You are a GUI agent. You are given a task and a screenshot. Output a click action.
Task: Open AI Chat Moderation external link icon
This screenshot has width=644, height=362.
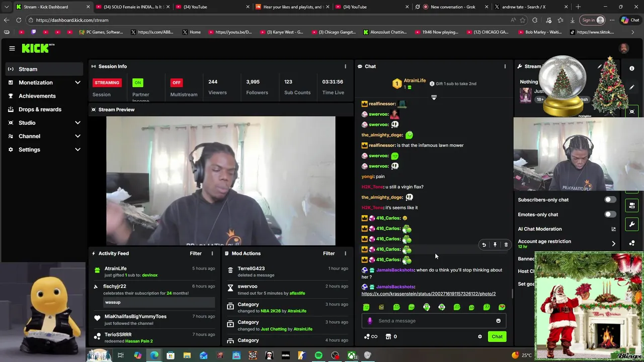click(613, 229)
